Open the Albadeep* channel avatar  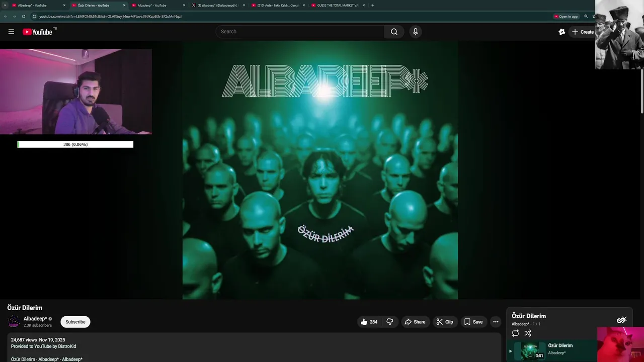pyautogui.click(x=14, y=322)
